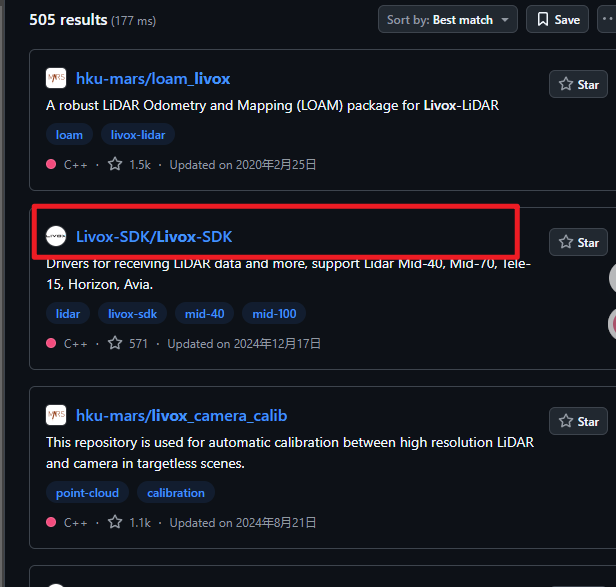Click the Livox-SDK organization avatar
616x587 pixels.
56,236
